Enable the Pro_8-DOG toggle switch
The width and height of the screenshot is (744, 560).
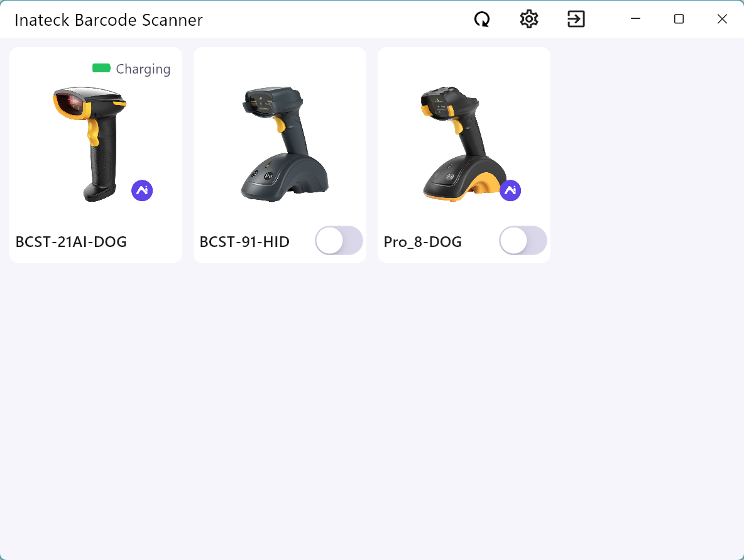pyautogui.click(x=523, y=241)
